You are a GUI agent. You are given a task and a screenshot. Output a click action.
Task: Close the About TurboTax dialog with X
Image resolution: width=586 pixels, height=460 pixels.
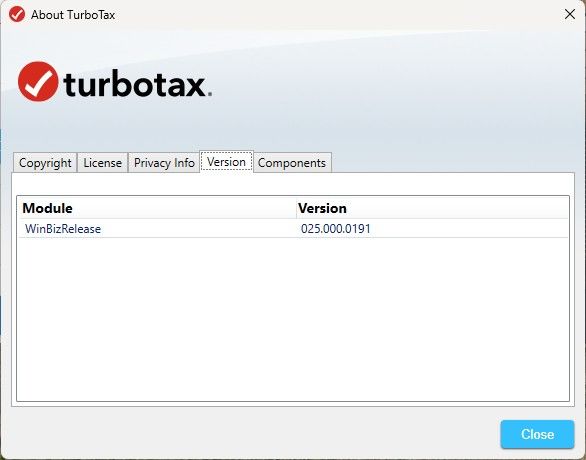tap(570, 14)
